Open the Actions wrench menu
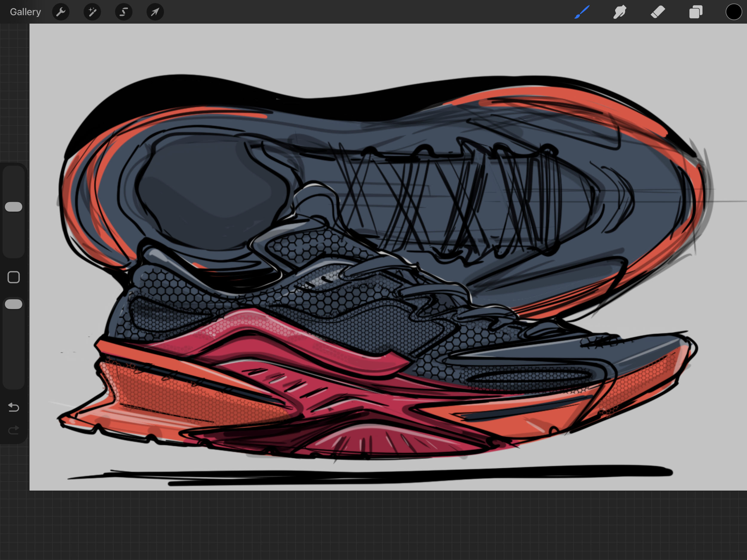The image size is (747, 560). click(61, 12)
